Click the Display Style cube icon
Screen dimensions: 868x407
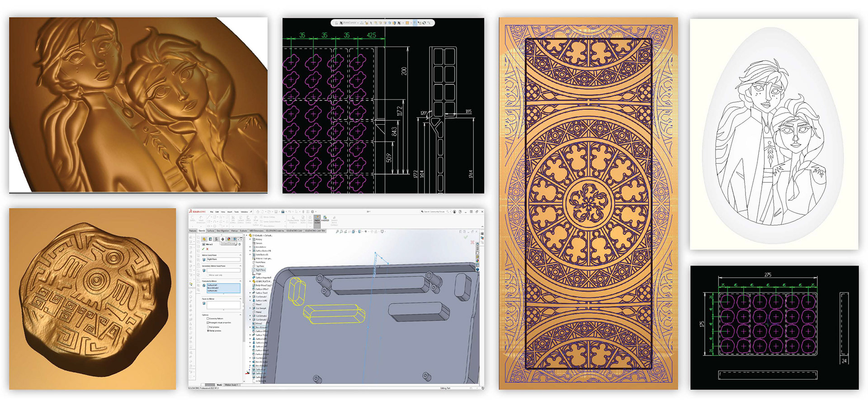coord(359,232)
